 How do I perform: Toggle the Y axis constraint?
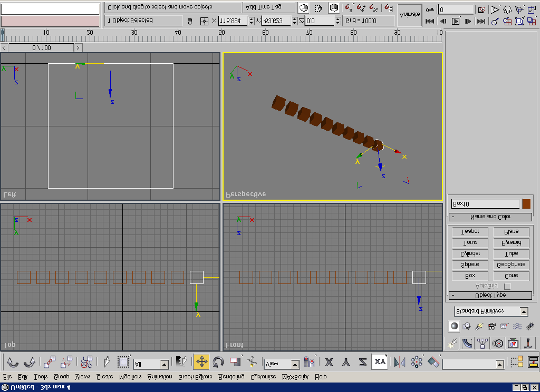(346, 362)
